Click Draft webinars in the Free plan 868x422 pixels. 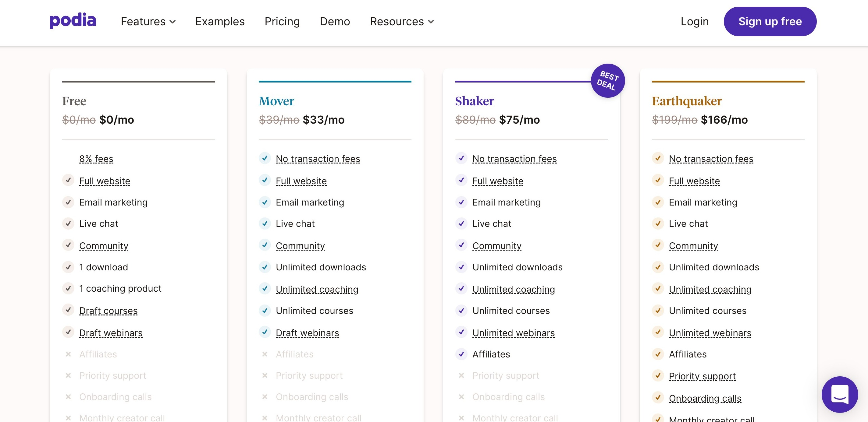click(111, 333)
